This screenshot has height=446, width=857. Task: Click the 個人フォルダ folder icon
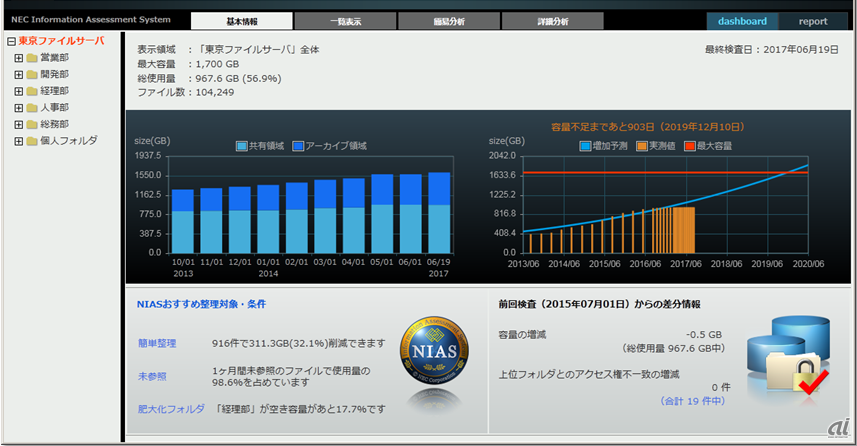click(32, 141)
